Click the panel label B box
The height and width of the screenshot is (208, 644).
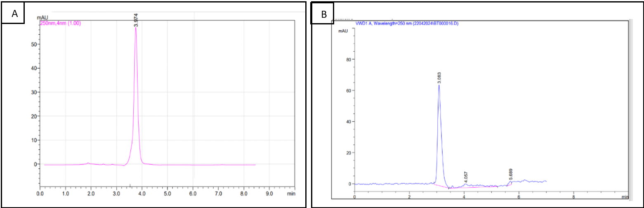coord(324,14)
